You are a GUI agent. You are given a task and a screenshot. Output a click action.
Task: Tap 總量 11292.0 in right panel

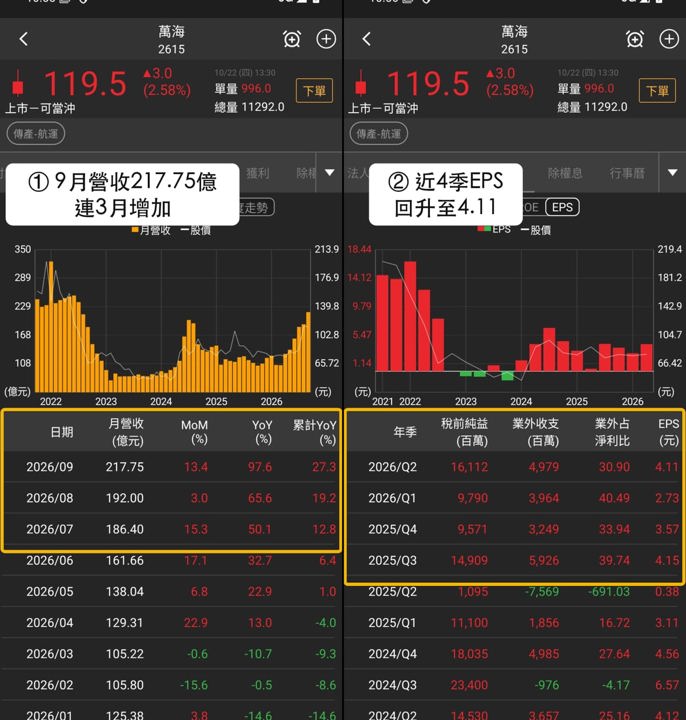[592, 107]
